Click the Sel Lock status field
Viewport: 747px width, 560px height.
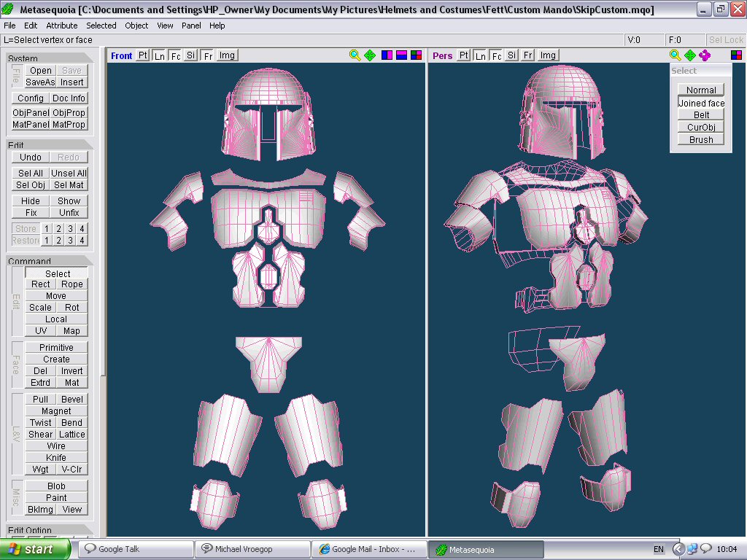tap(726, 40)
